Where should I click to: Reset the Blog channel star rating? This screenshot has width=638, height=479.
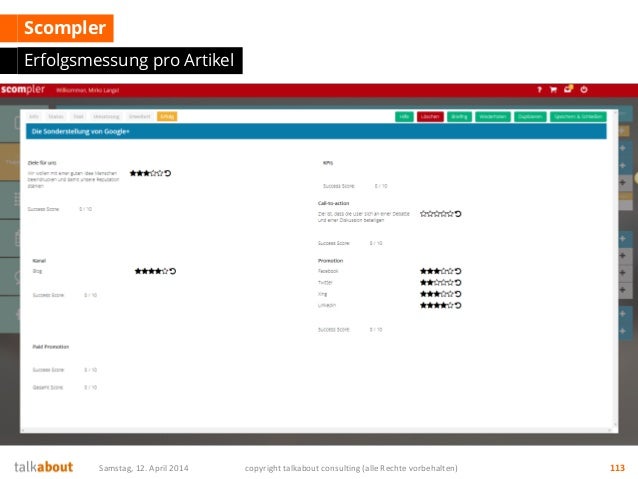click(173, 271)
